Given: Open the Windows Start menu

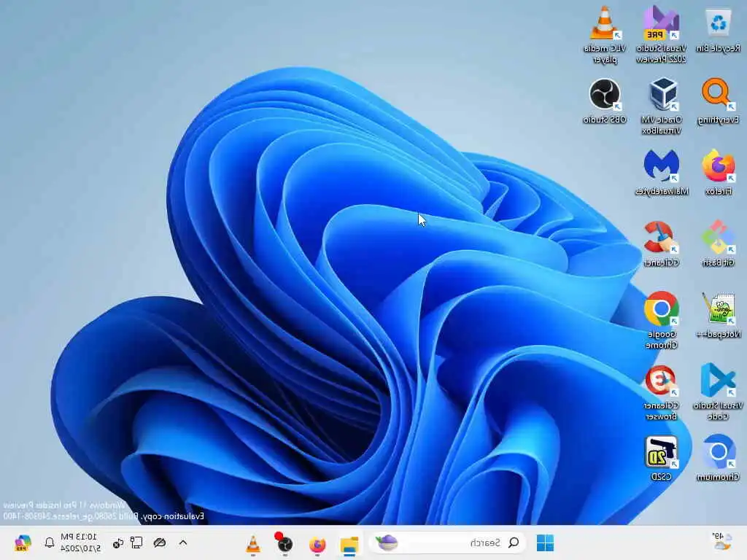Looking at the screenshot, I should click(x=545, y=542).
